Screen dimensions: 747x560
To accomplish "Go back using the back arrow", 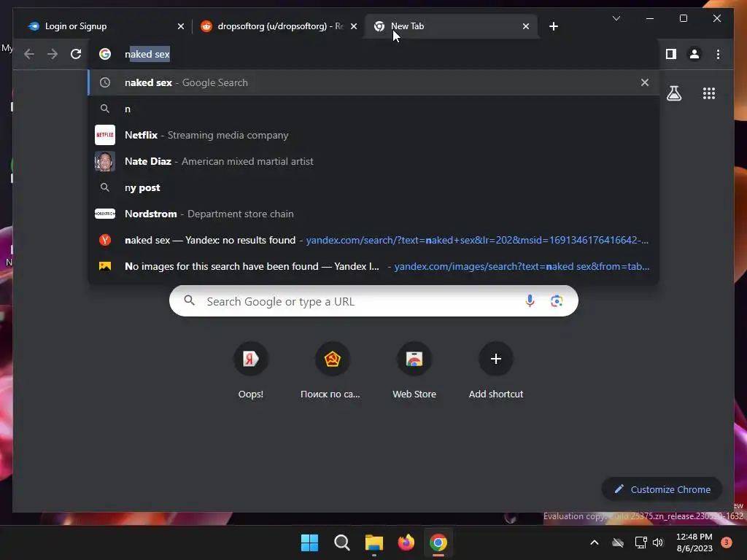I will click(x=29, y=54).
